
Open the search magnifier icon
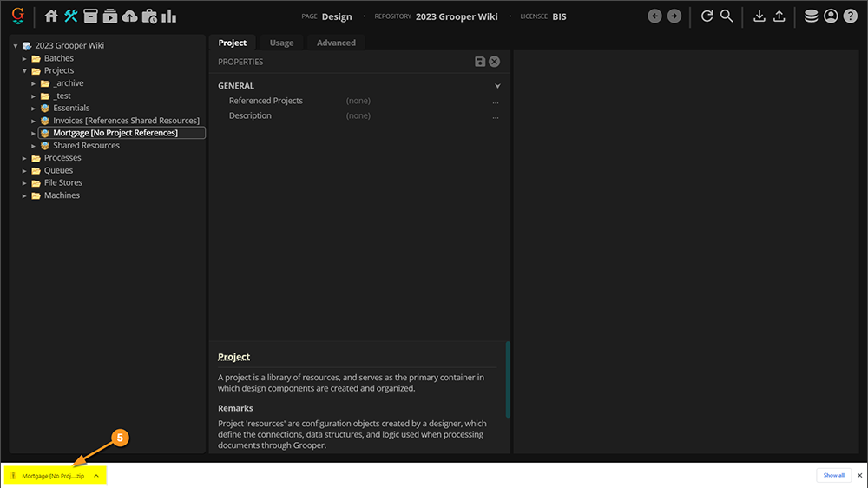coord(727,16)
